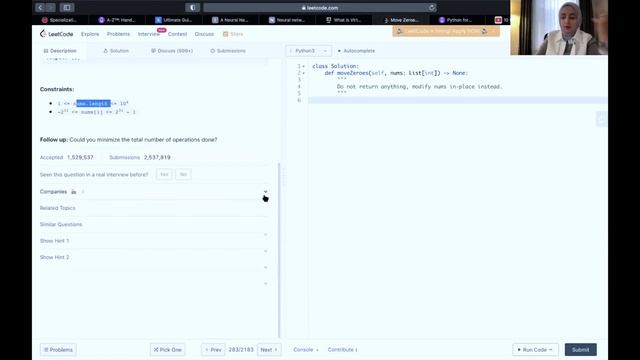Open the Store nav link
The image size is (640, 360).
click(x=233, y=34)
